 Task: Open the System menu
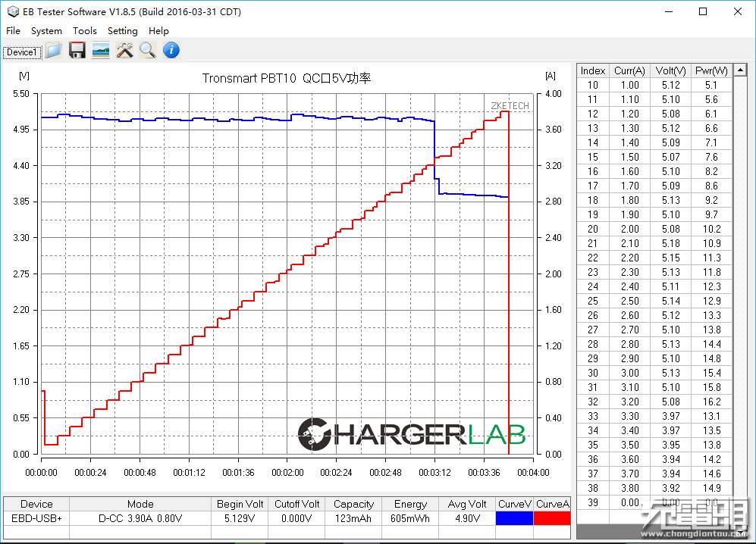[46, 31]
